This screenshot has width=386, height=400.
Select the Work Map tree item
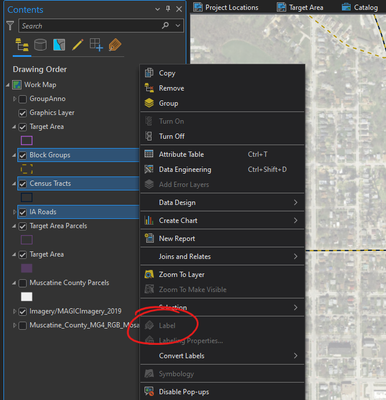(40, 85)
